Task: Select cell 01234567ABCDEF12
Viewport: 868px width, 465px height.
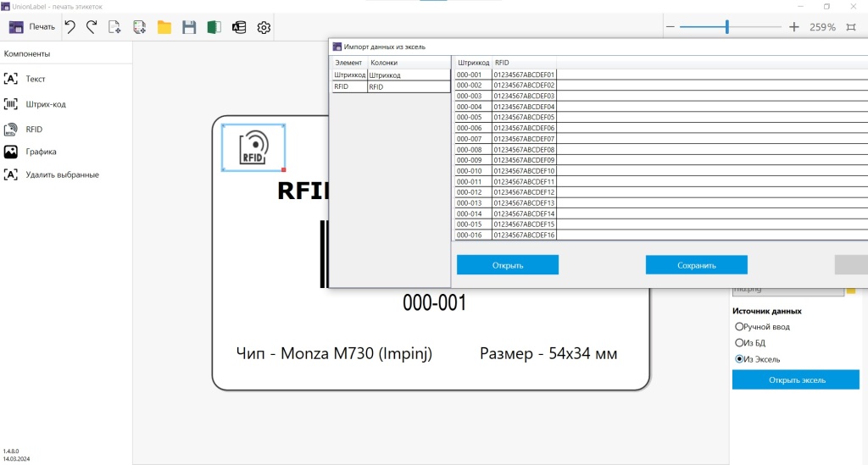Action: coord(524,192)
